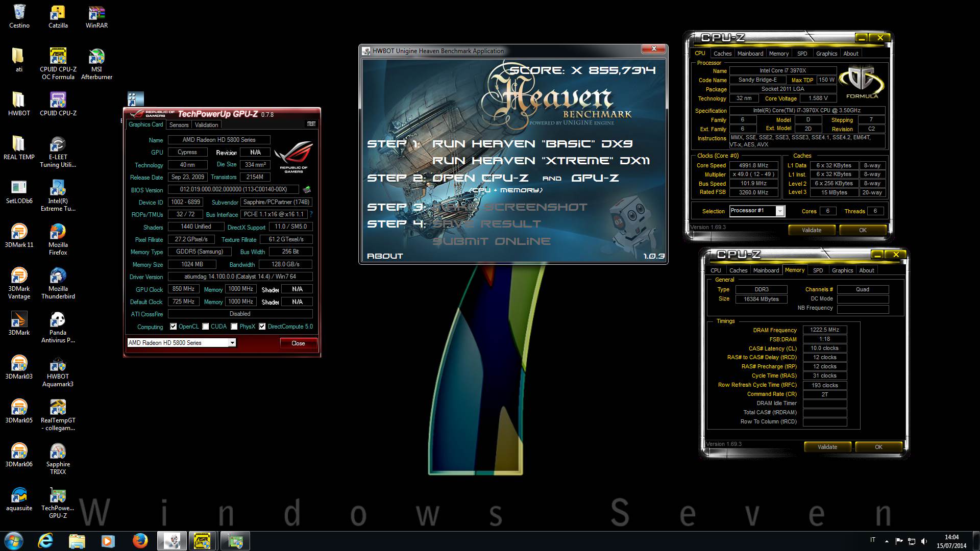
Task: Open About tab in lower CPU-Z window
Action: pos(866,270)
